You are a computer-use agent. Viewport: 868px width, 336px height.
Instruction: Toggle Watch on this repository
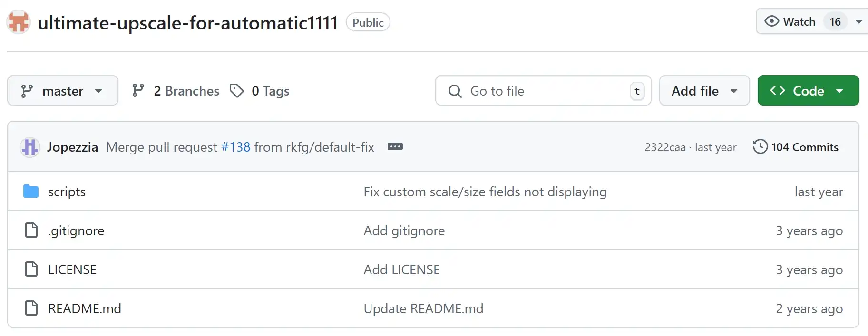(x=790, y=21)
